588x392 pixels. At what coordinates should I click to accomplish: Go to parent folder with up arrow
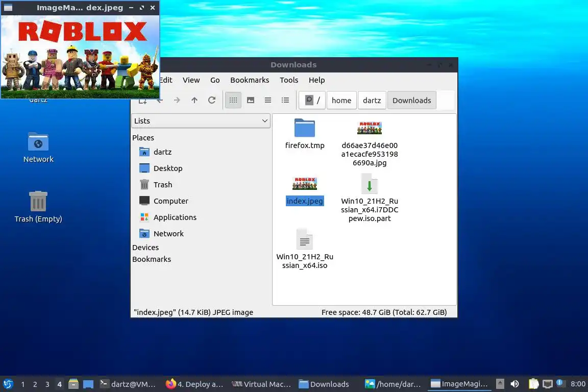click(x=194, y=100)
